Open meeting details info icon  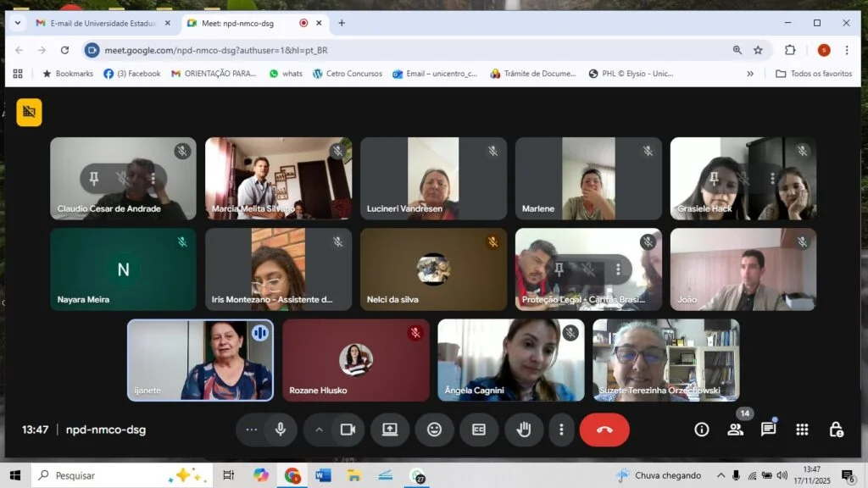(701, 430)
